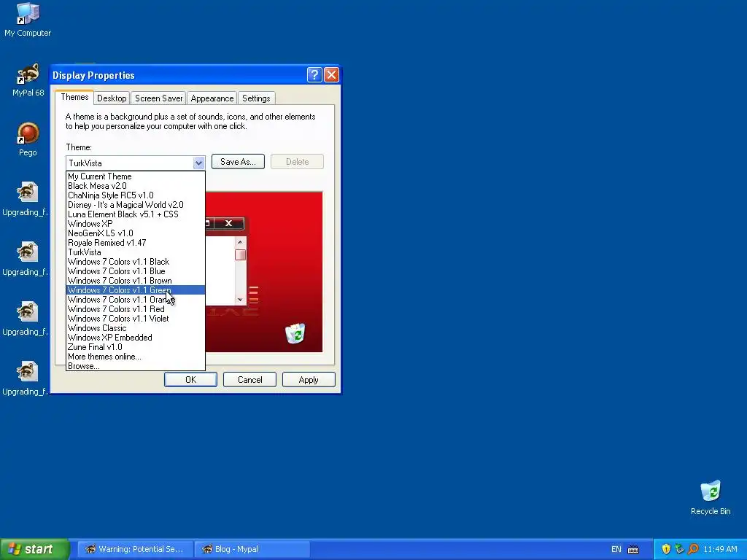Click the Save As... button
This screenshot has width=747, height=560.
tap(238, 162)
